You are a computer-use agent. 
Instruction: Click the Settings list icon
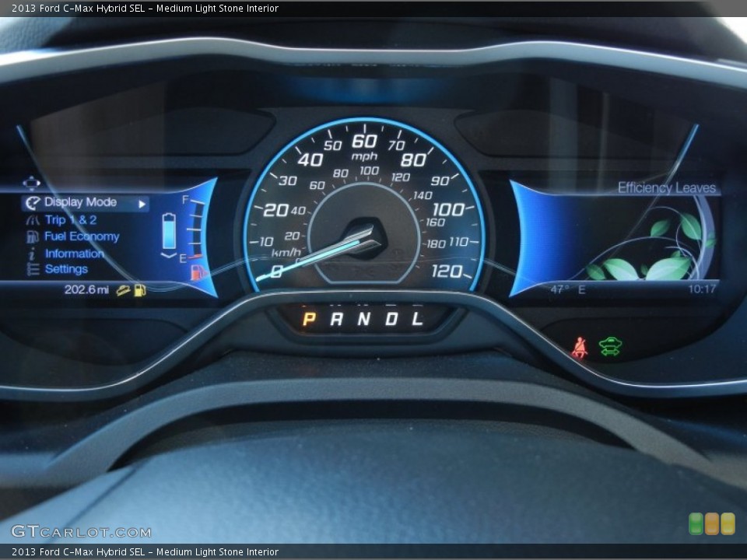click(33, 270)
